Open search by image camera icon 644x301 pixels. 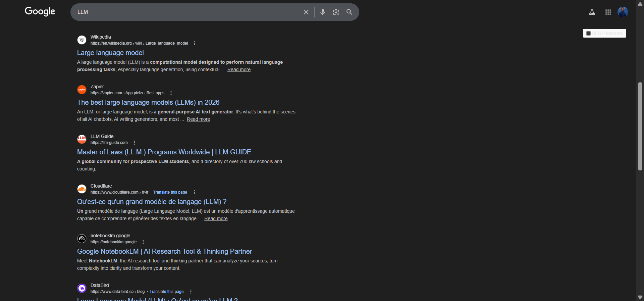click(x=336, y=12)
